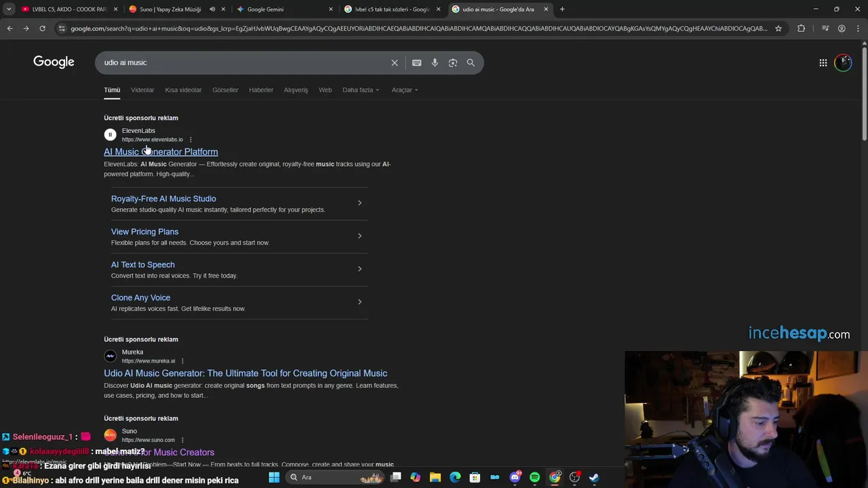Image resolution: width=868 pixels, height=488 pixels.
Task: Open the on-screen keyboard icon in the search box
Action: point(416,62)
